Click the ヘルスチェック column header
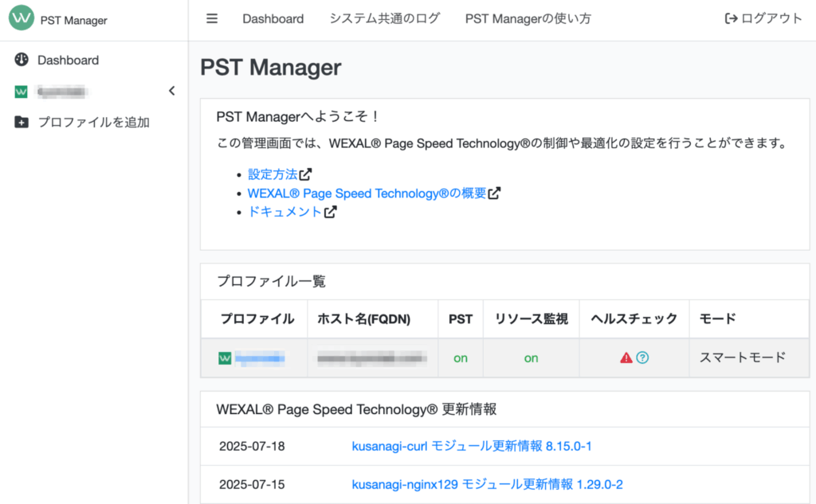The height and width of the screenshot is (504, 816). click(634, 318)
